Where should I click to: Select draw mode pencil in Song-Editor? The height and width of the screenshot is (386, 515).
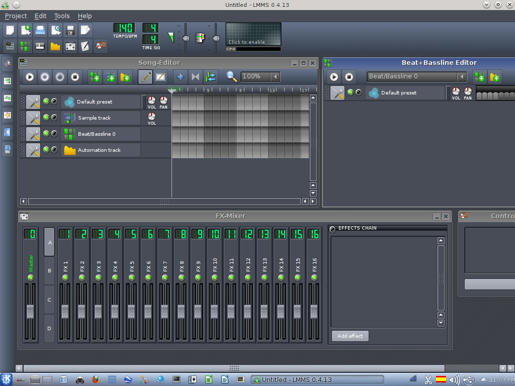pyautogui.click(x=145, y=77)
